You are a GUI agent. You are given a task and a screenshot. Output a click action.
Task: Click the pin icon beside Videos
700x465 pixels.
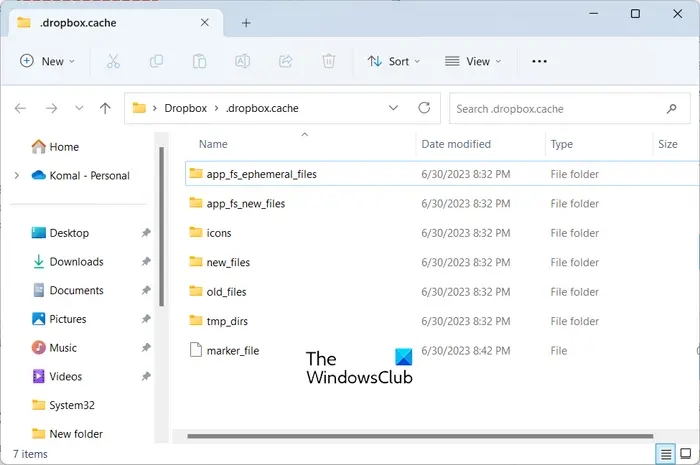[146, 376]
